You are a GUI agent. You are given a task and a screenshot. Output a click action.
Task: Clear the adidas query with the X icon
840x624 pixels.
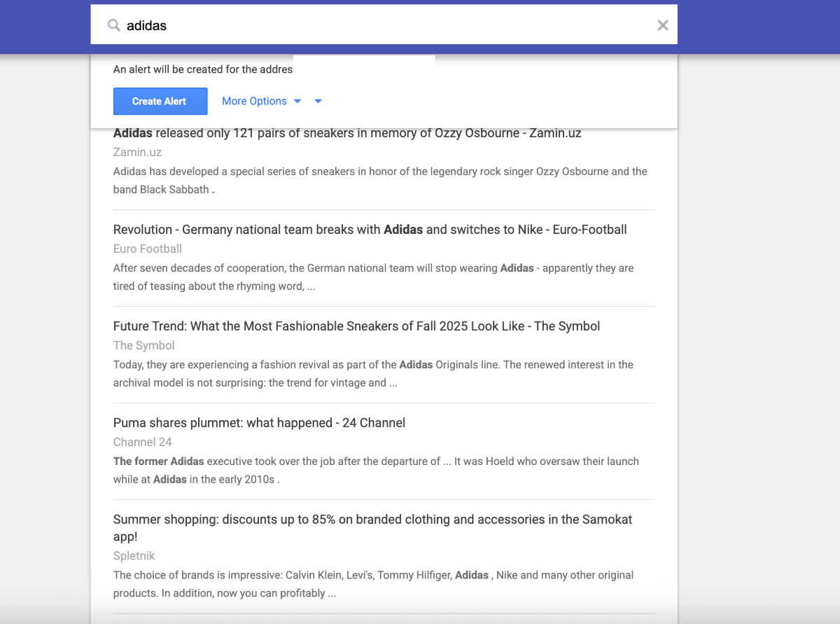[662, 25]
